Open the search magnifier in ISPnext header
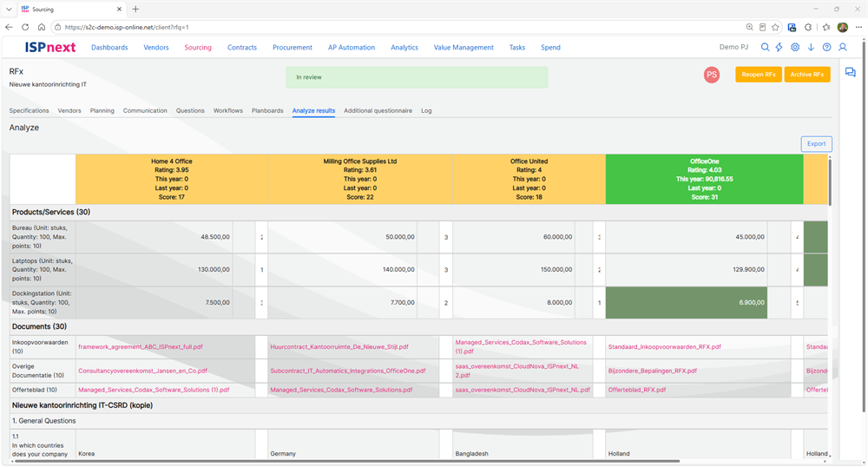Viewport: 868px width, 467px height. (x=765, y=48)
